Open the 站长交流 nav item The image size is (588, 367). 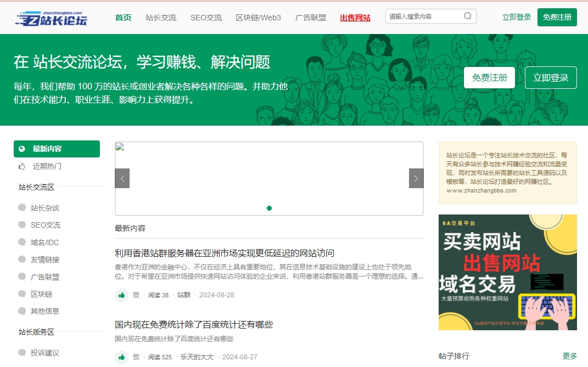161,18
